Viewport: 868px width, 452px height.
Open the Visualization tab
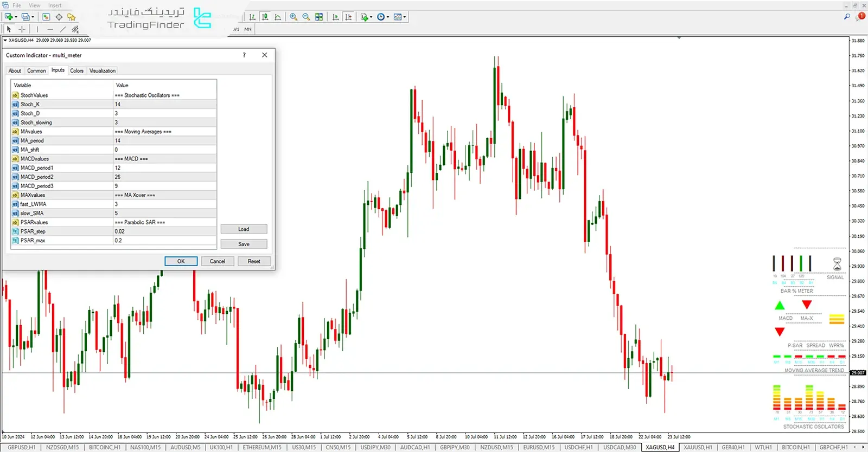pyautogui.click(x=103, y=70)
